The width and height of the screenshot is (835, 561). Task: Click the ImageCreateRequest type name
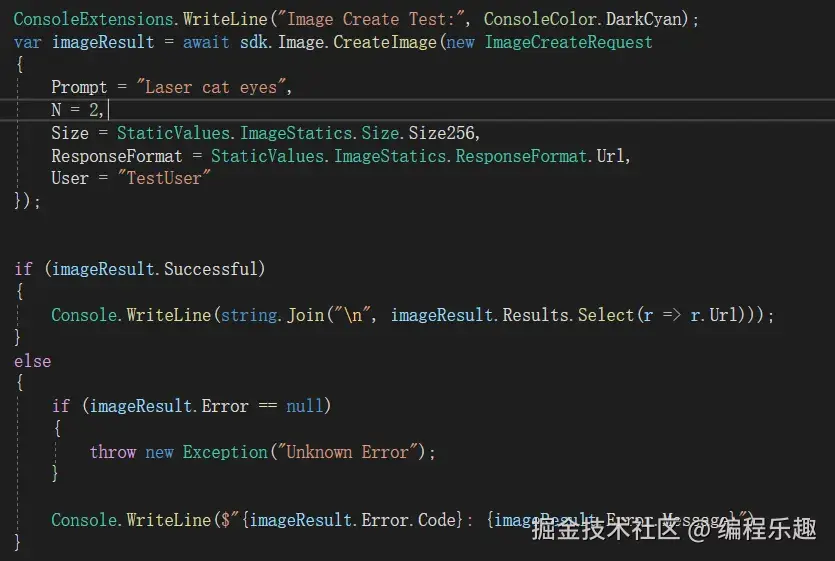tap(568, 42)
